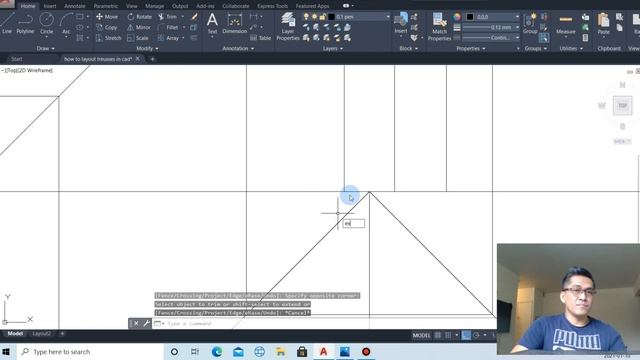This screenshot has height=360, width=640.
Task: Switch to the Parametric ribbon tab
Action: [x=106, y=6]
